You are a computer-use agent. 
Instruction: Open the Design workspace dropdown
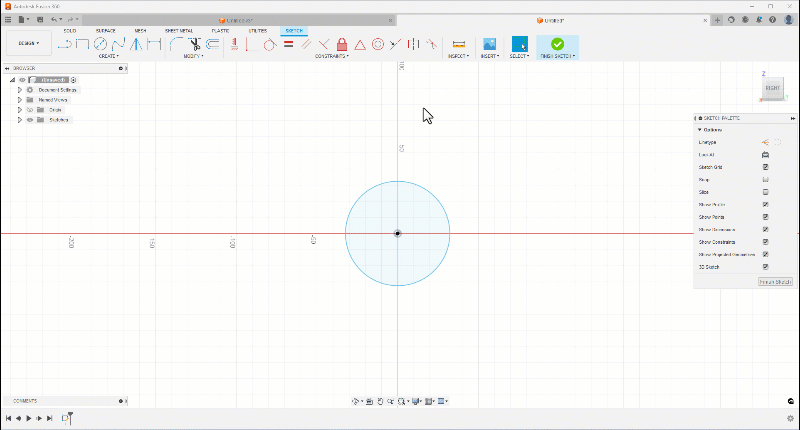tap(29, 44)
